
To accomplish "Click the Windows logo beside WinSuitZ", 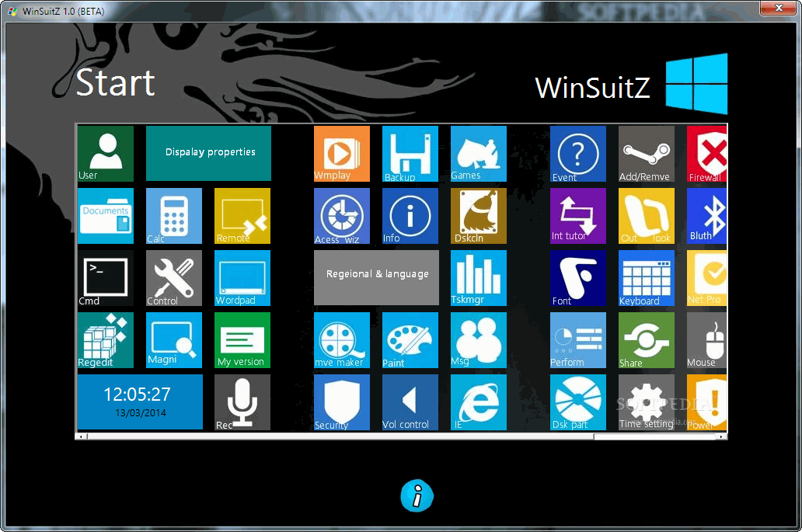I will point(696,83).
